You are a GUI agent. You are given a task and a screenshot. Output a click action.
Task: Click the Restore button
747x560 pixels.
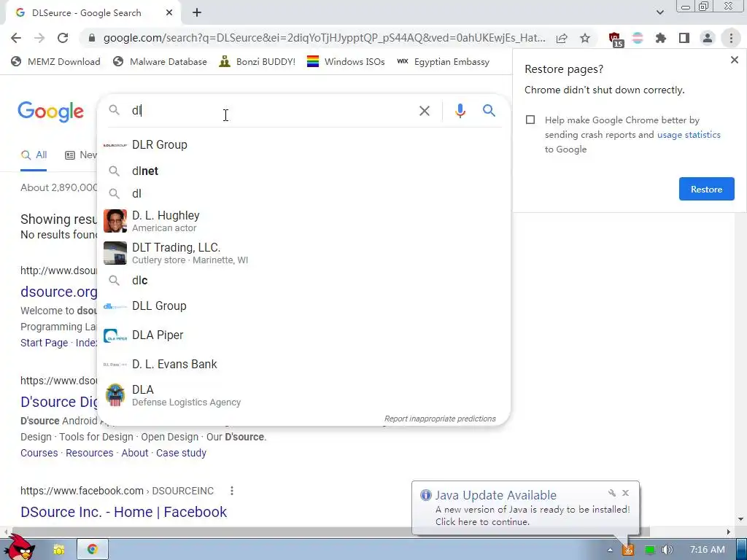click(706, 189)
